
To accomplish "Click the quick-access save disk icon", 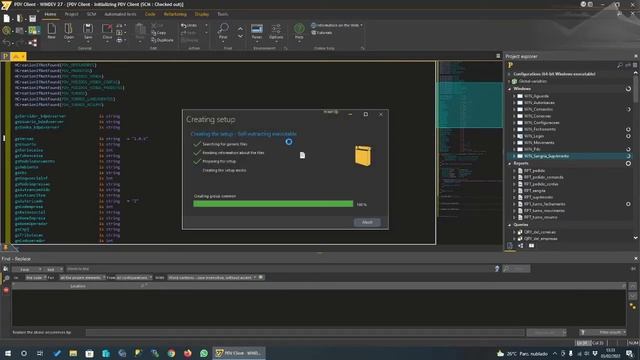I will (x=33, y=18).
